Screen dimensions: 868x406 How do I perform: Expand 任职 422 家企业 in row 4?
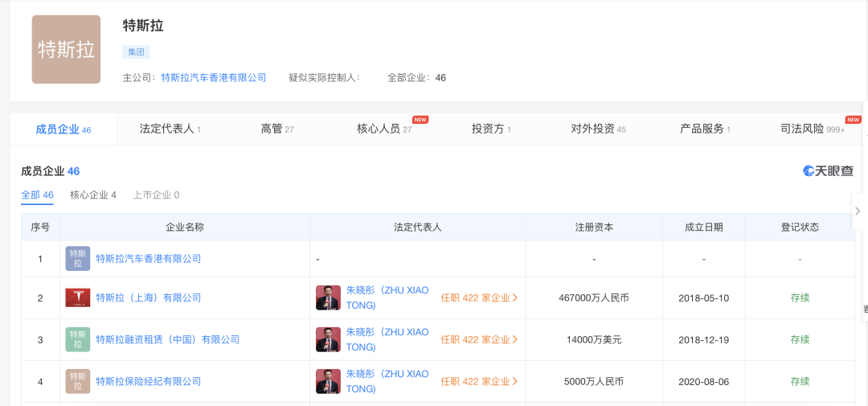click(479, 381)
